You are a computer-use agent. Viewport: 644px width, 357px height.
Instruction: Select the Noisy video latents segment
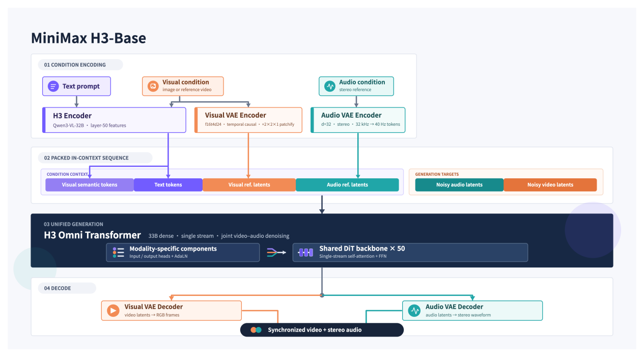(x=550, y=185)
